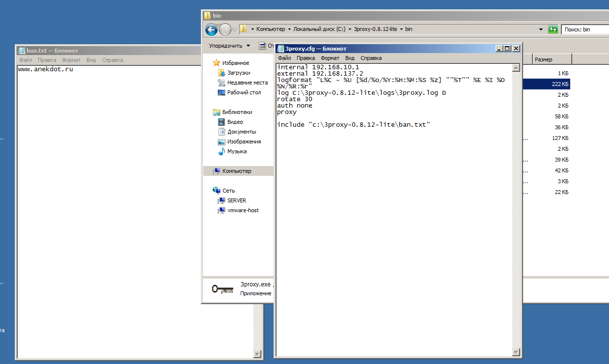Image resolution: width=609 pixels, height=364 pixels.
Task: Minimize the 3proxy.cfg Notepad window
Action: tap(499, 49)
